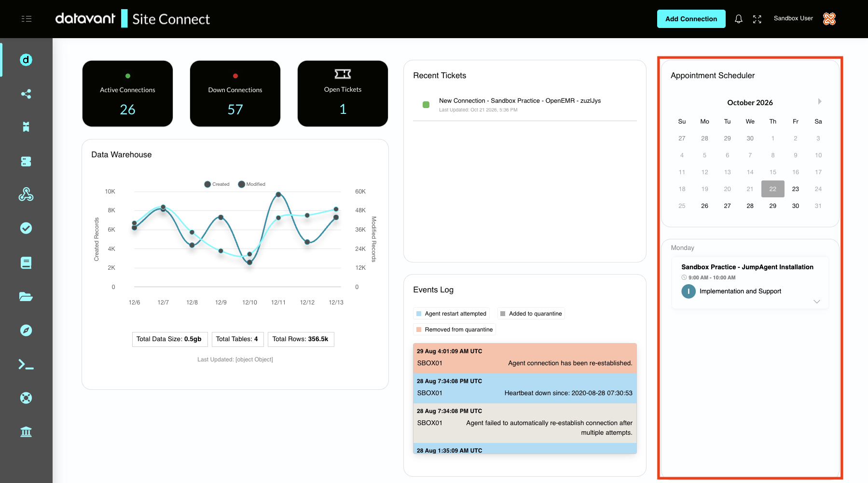
Task: Open notifications bell icon
Action: pyautogui.click(x=738, y=19)
